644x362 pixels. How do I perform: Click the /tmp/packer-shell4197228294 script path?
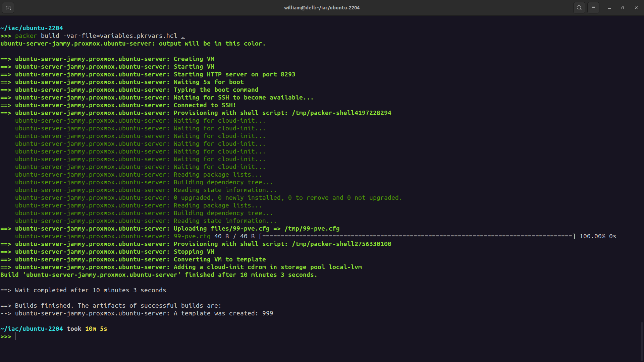341,113
